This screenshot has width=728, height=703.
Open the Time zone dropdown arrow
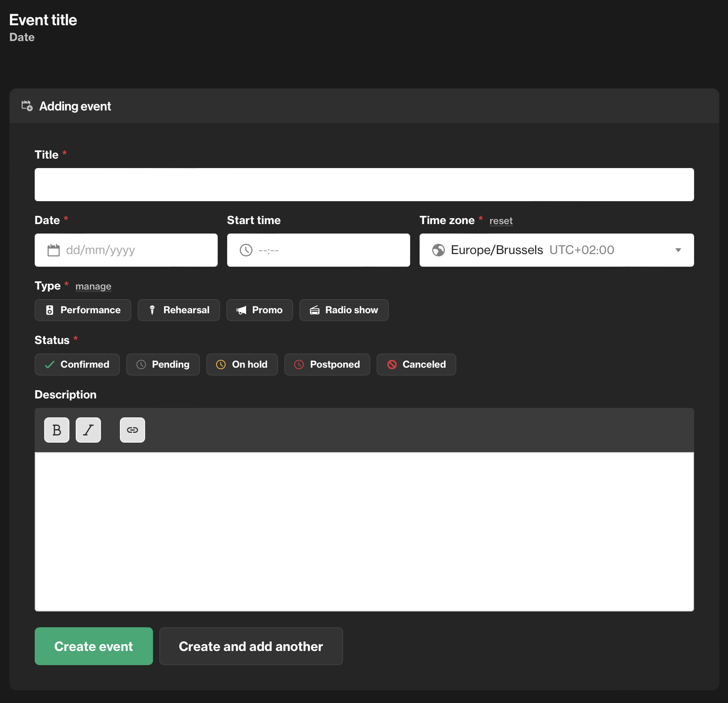678,250
